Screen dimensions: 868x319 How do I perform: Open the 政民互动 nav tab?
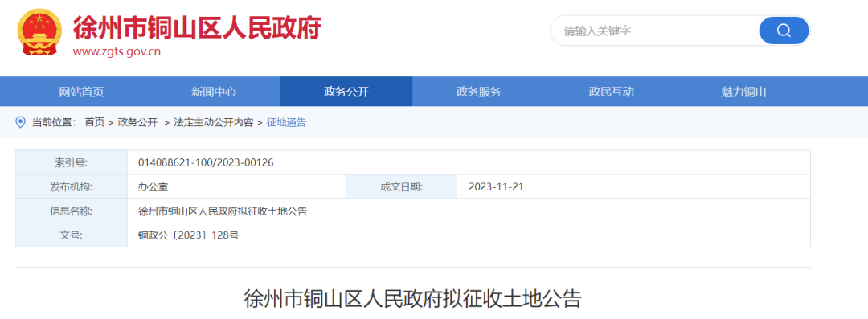pos(611,92)
